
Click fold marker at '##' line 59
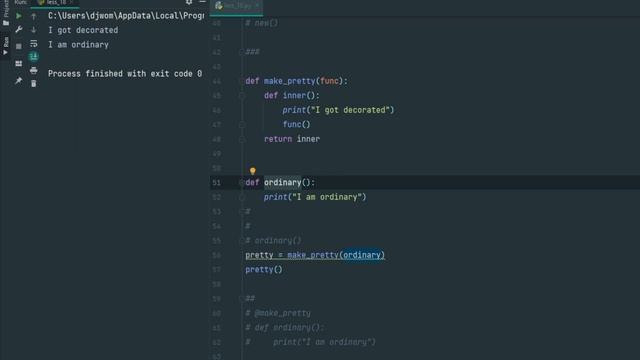click(x=242, y=299)
